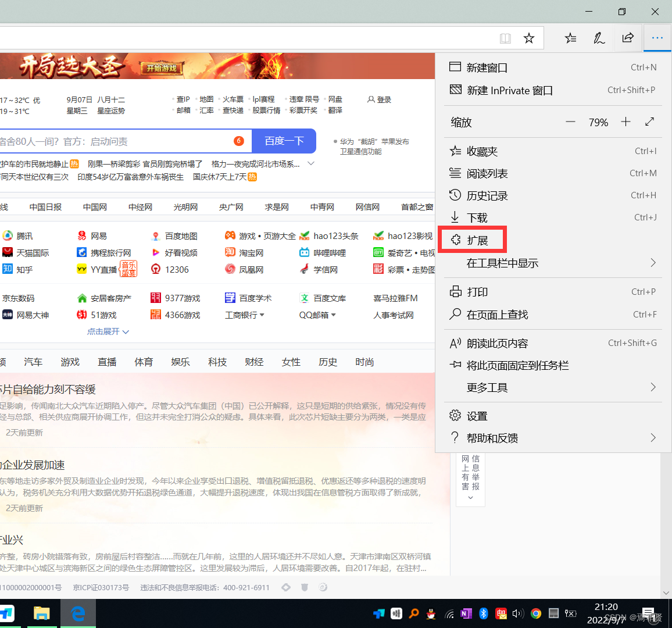The height and width of the screenshot is (628, 672).
Task: Choose 在页面上查找 menu entry
Action: point(553,315)
